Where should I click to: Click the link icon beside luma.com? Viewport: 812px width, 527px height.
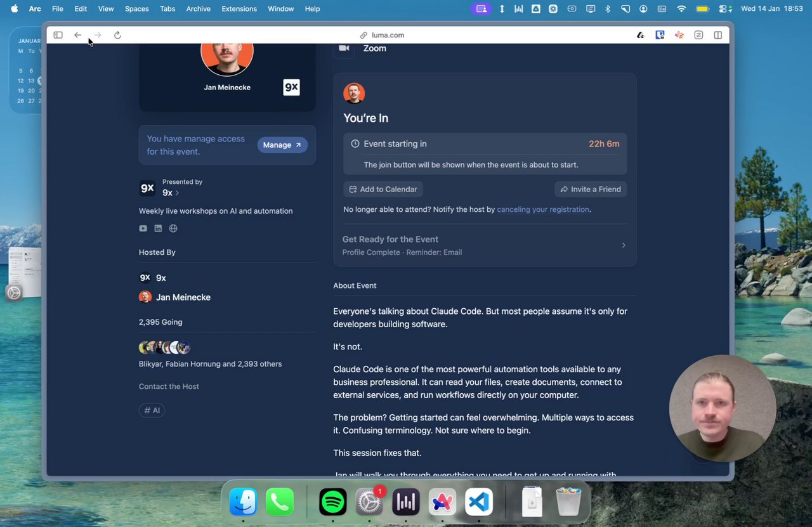pyautogui.click(x=363, y=36)
